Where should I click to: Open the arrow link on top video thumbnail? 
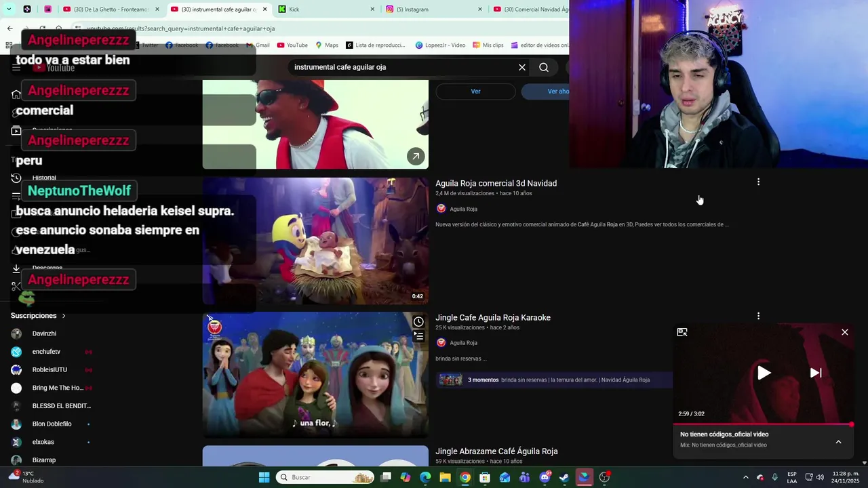click(416, 156)
